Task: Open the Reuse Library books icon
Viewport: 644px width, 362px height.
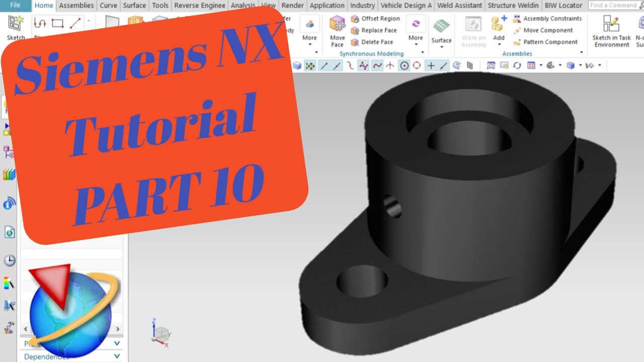Action: coord(9,175)
